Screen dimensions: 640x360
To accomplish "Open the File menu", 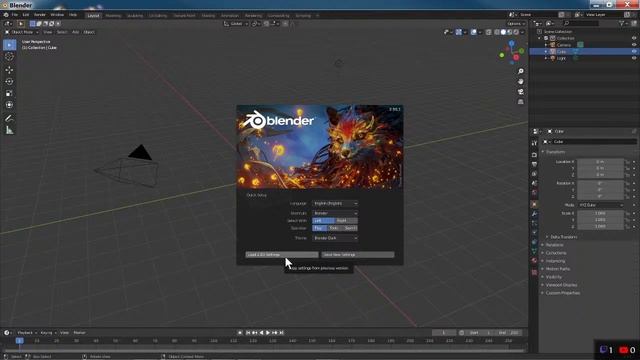I will click(15, 15).
